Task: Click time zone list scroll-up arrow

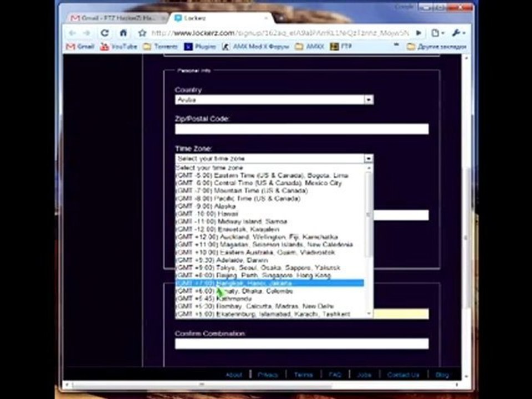Action: click(369, 168)
